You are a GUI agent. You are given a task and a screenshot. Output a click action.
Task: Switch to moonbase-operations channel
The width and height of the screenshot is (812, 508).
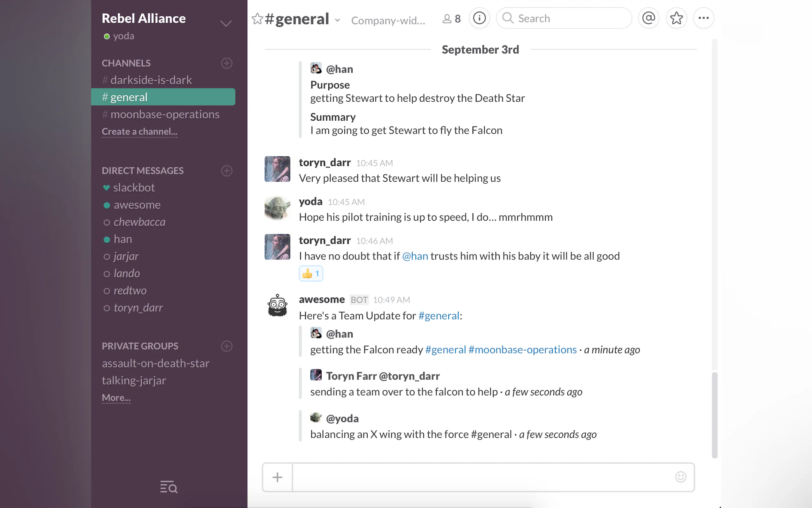[165, 115]
